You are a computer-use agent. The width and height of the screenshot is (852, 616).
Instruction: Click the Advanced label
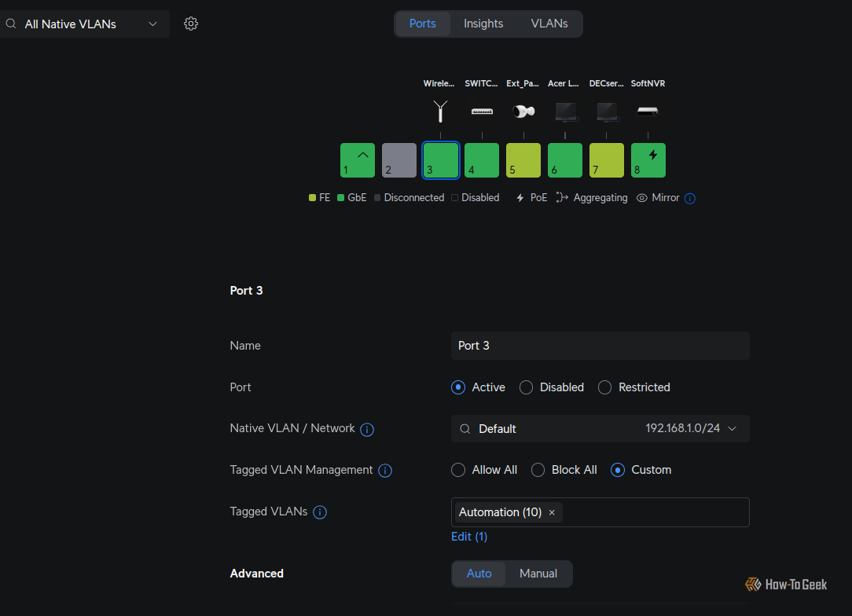pyautogui.click(x=256, y=574)
